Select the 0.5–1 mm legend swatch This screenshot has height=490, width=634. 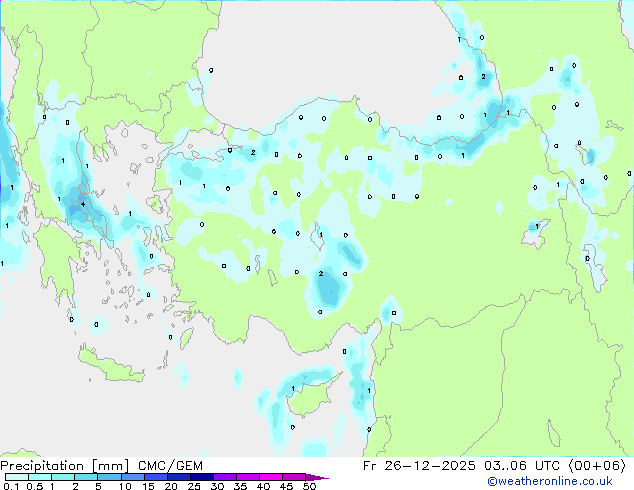(x=40, y=477)
